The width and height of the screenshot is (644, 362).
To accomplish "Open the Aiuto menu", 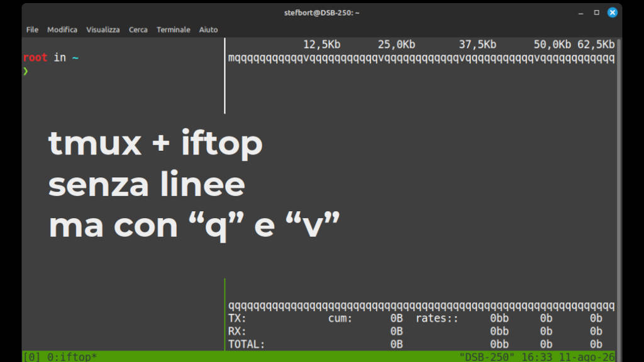I will pos(208,30).
